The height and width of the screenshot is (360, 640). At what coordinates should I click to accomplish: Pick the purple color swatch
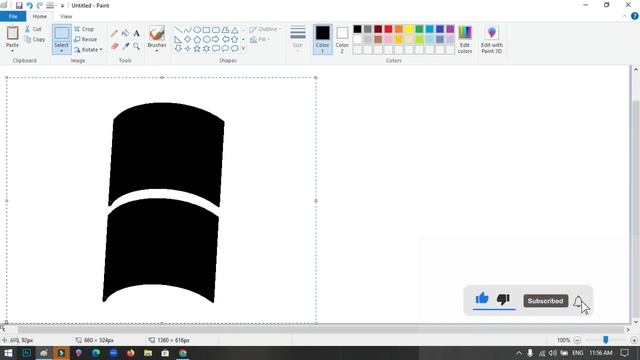450,29
